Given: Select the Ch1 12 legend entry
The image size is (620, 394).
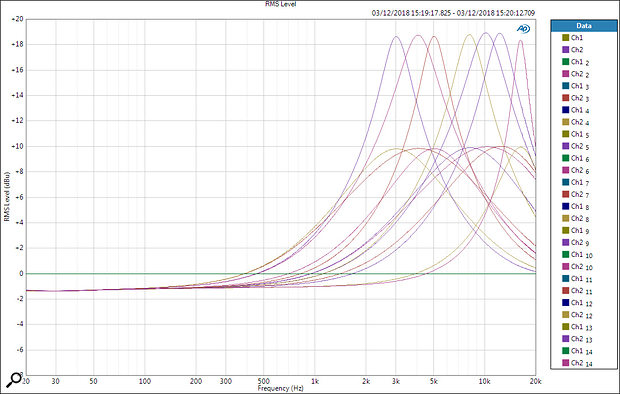Looking at the screenshot, I should coord(578,303).
